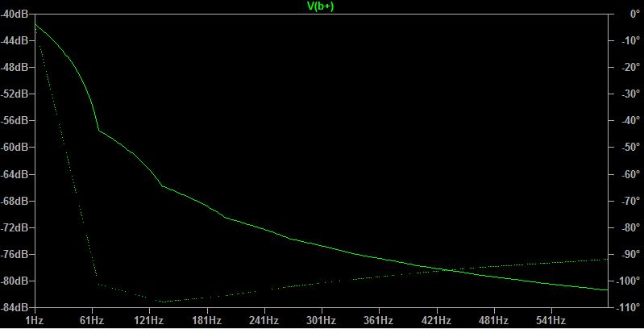Click the -80dB magnitude axis label
This screenshot has height=329, width=644.
[x=14, y=281]
